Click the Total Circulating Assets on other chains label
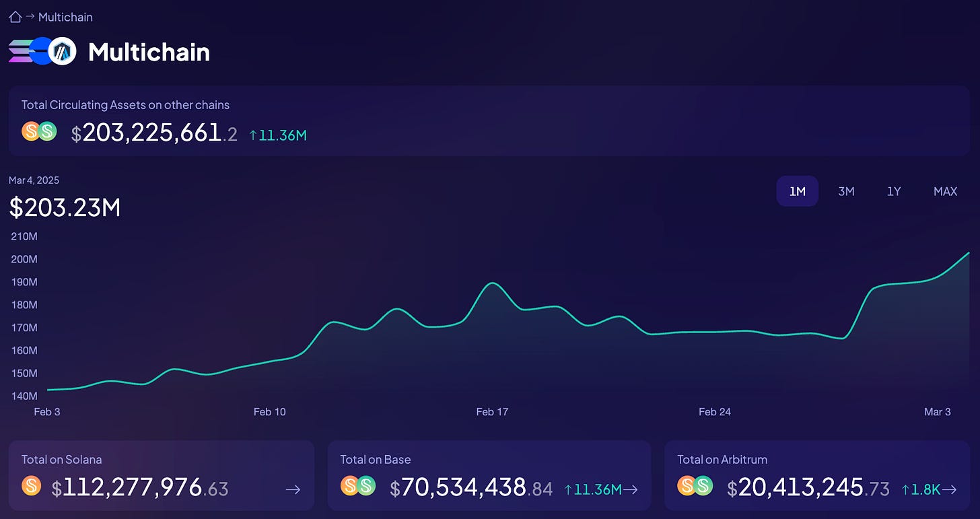This screenshot has height=519, width=980. (125, 105)
